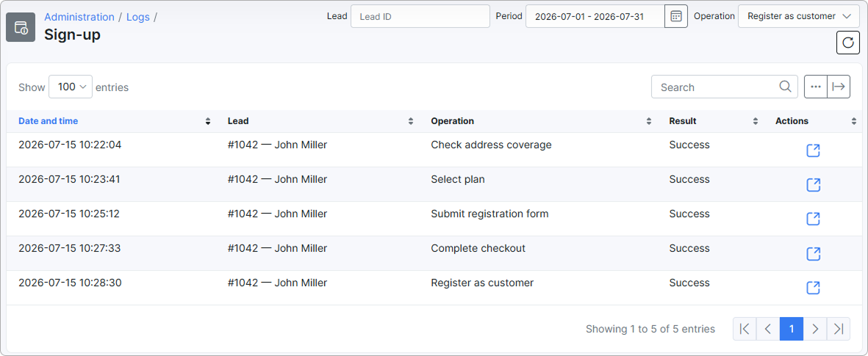Open Administration breadcrumb link
This screenshot has height=356, width=868.
click(79, 17)
